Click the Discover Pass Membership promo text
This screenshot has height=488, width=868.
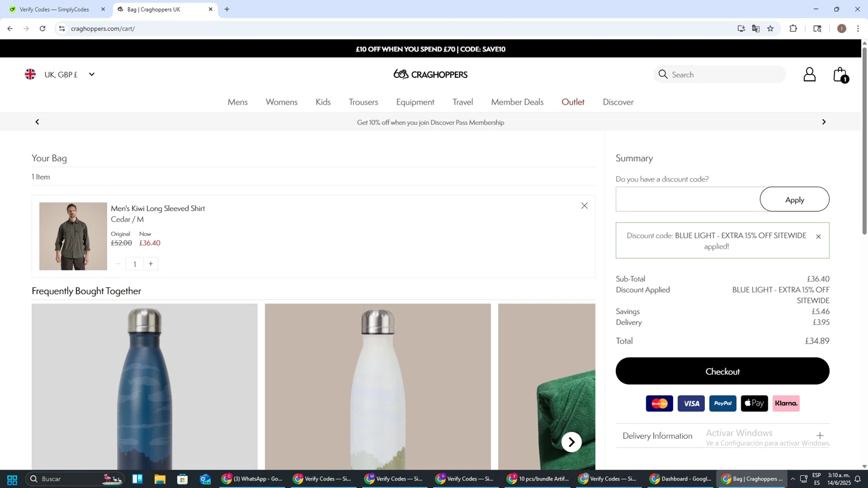click(431, 123)
